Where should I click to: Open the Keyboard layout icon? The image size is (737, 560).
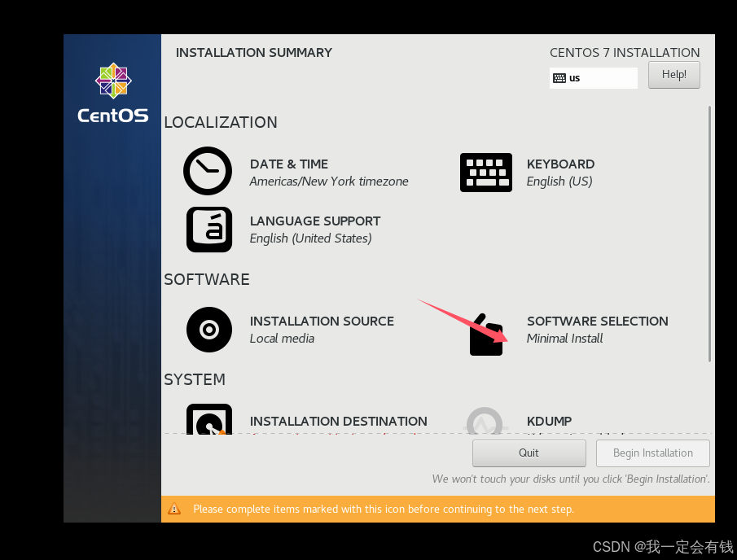coord(486,172)
